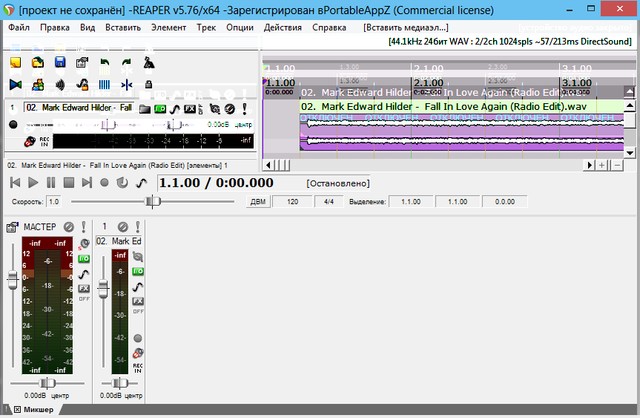Click the Redo arrow icon in toolbar

[127, 63]
